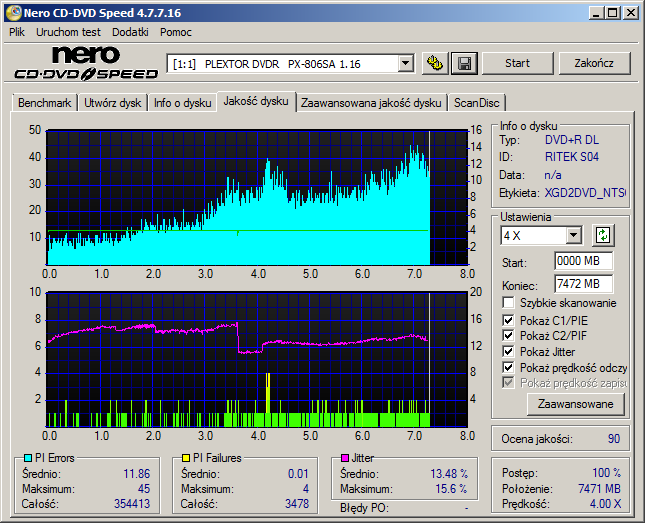
Task: Click the quality score value 90
Action: click(x=614, y=439)
